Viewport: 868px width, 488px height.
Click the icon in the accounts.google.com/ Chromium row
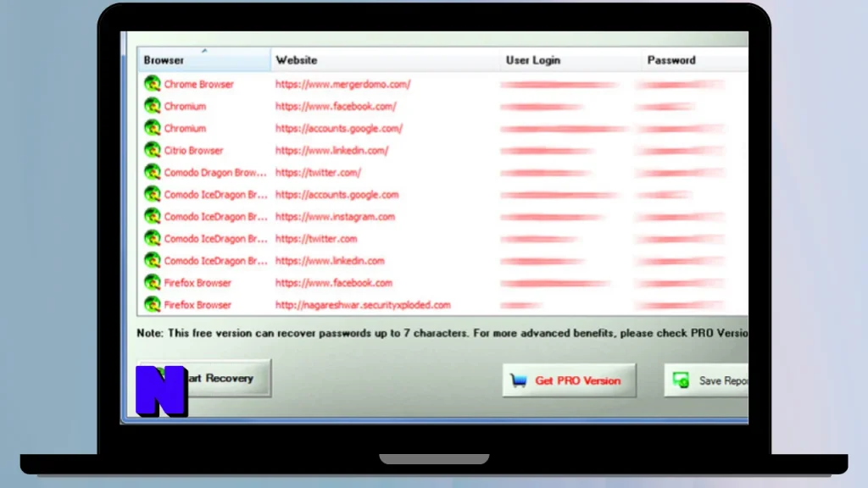(x=153, y=128)
